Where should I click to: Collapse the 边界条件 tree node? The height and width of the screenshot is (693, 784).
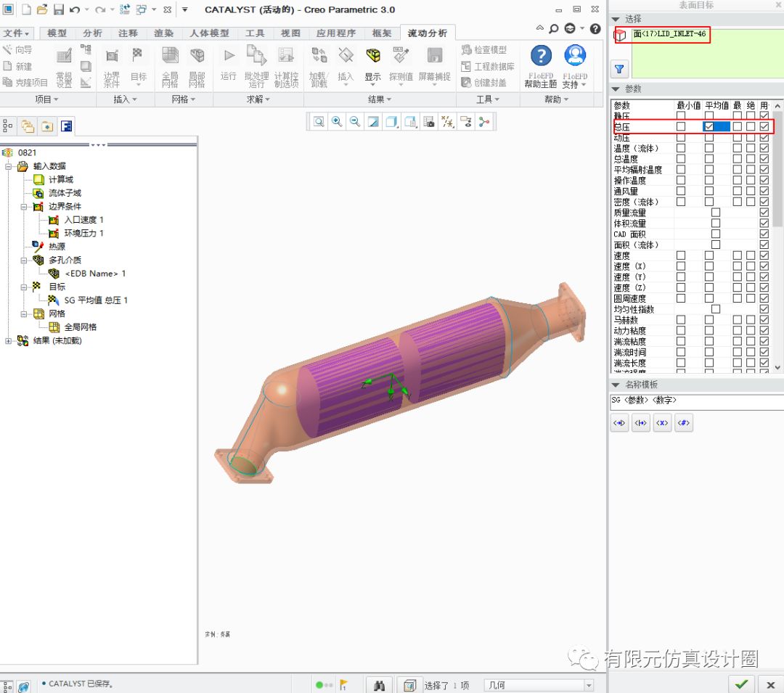click(23, 207)
